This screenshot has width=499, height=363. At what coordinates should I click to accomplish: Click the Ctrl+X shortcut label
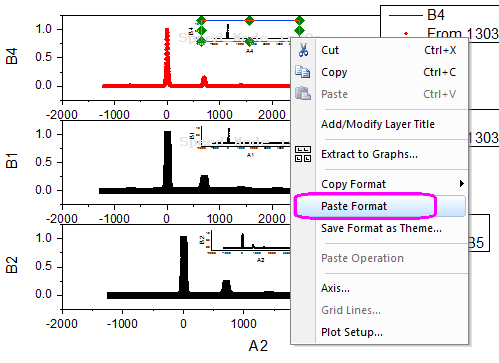[440, 50]
